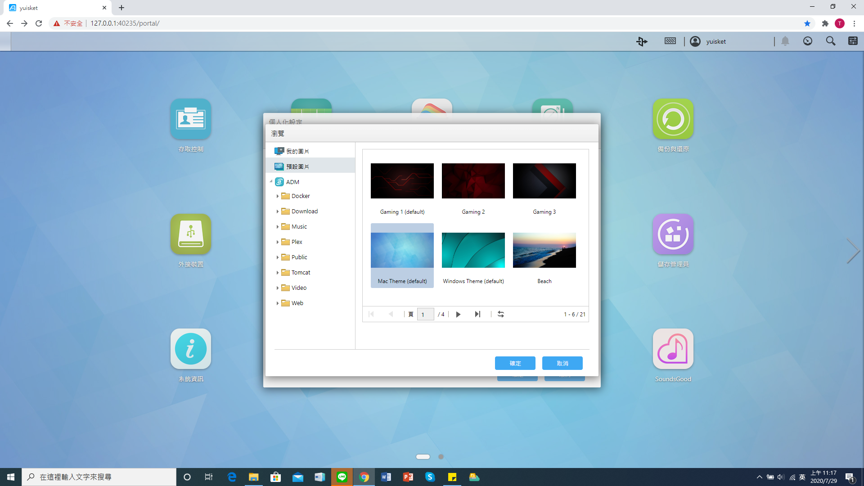Bookmark page with the star icon
Image resolution: width=864 pixels, height=486 pixels.
807,23
